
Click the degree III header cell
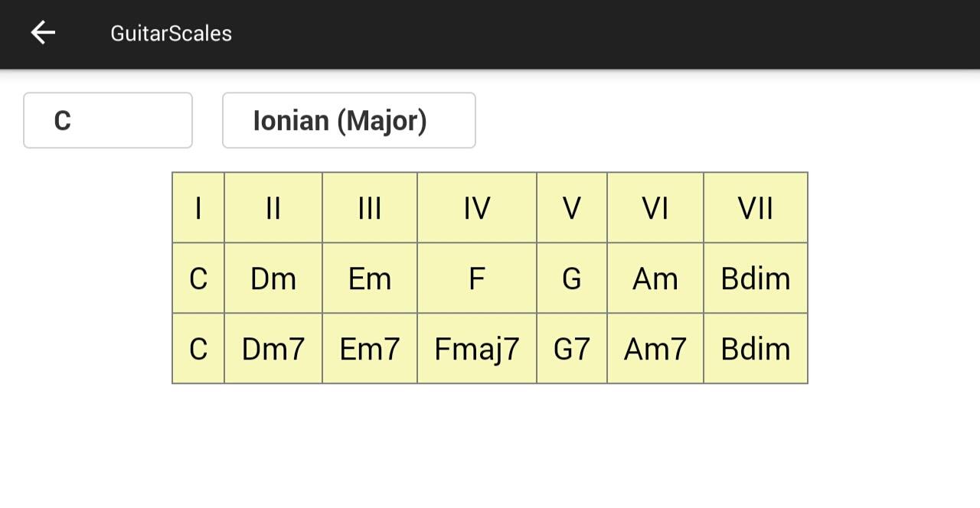370,208
